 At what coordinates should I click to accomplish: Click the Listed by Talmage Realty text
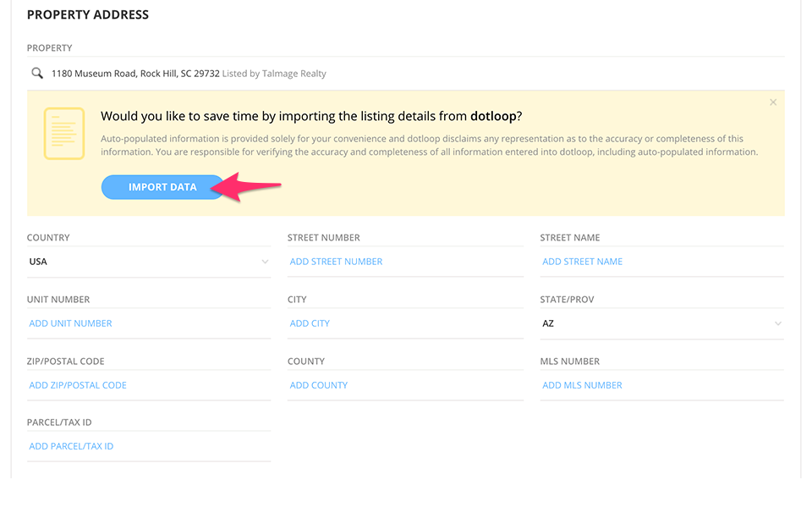pyautogui.click(x=274, y=74)
